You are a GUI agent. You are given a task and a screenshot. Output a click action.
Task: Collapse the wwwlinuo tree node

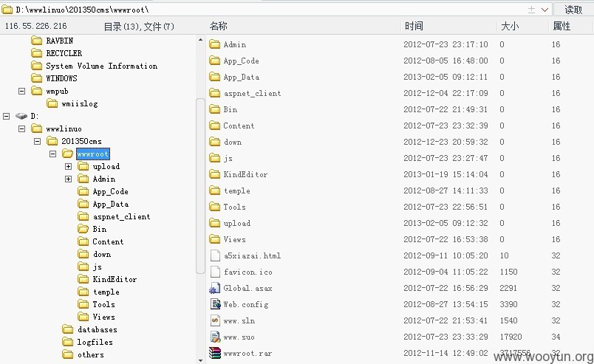[x=22, y=128]
